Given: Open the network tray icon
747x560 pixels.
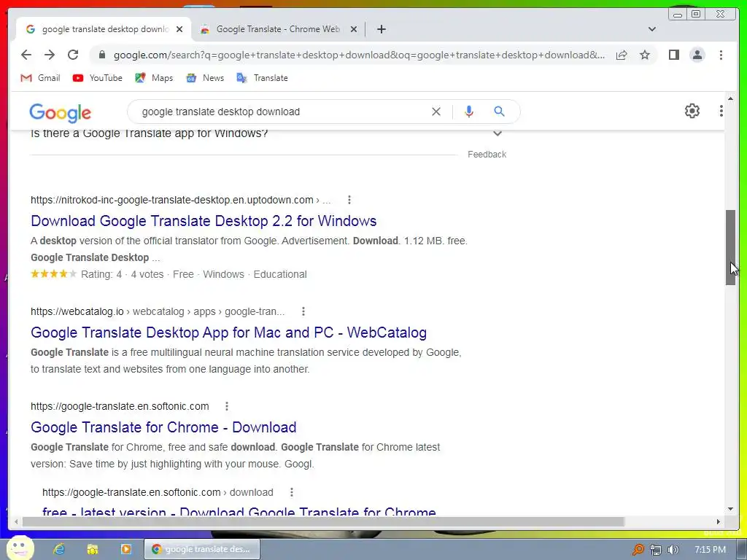Looking at the screenshot, I should pos(656,550).
